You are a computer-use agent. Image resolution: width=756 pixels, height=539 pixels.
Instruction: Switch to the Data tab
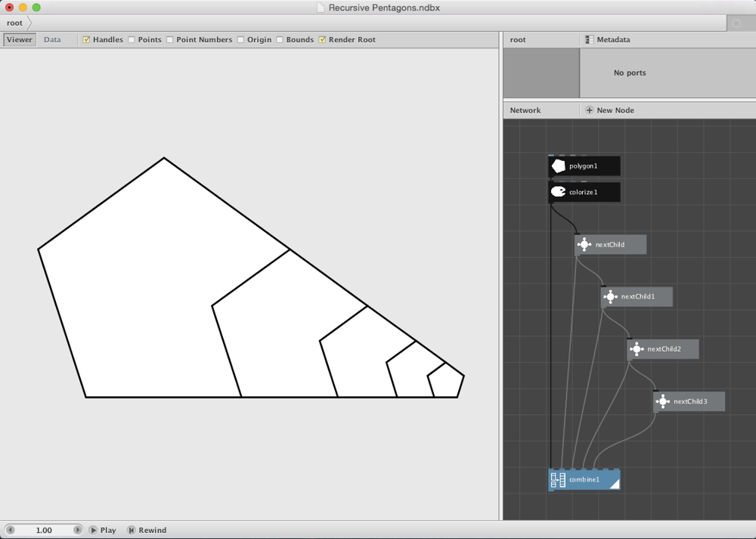click(52, 39)
